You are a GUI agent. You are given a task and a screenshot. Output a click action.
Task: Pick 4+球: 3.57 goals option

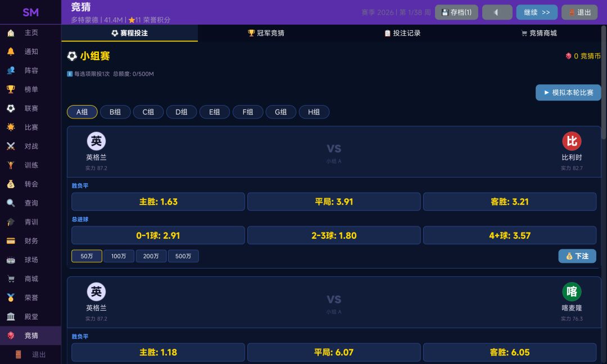coord(509,235)
